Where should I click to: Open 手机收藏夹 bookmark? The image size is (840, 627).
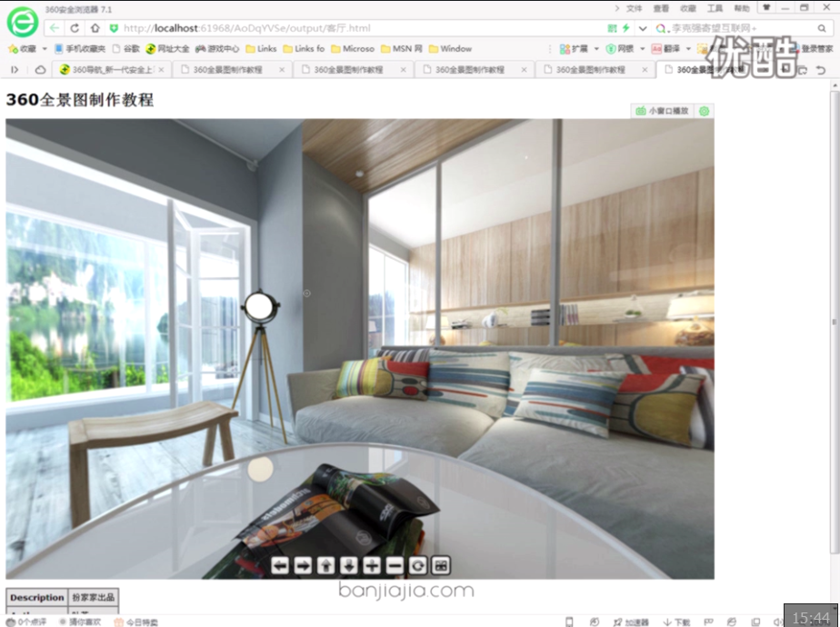tap(80, 49)
